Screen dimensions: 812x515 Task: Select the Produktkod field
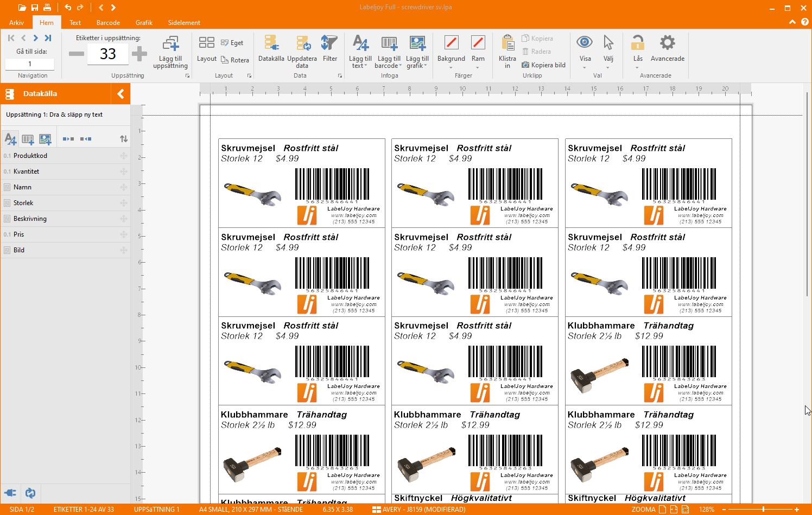click(65, 156)
